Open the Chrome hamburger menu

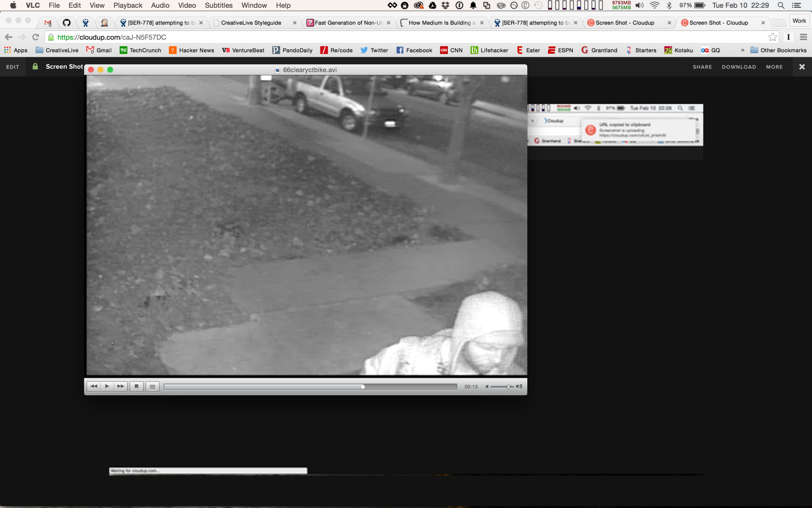tap(803, 37)
